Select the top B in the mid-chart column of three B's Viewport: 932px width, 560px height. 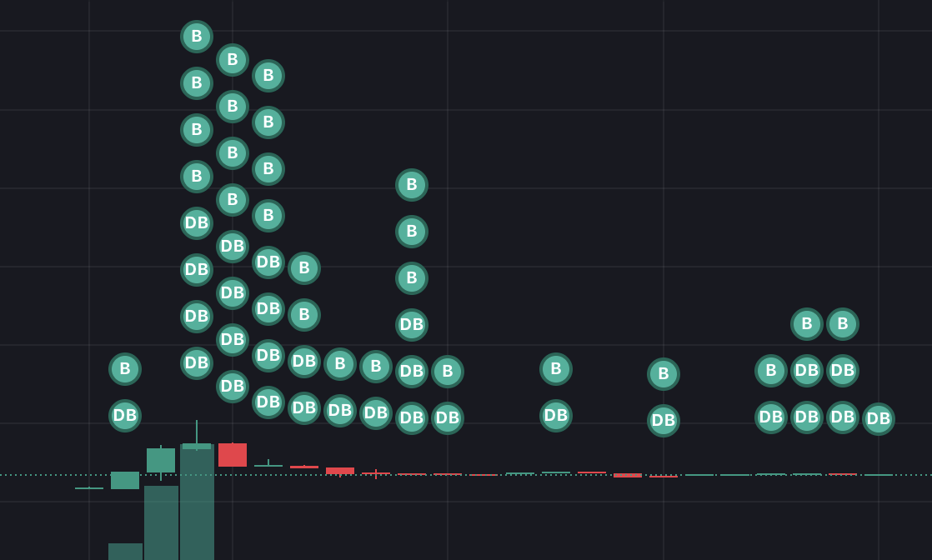click(412, 184)
